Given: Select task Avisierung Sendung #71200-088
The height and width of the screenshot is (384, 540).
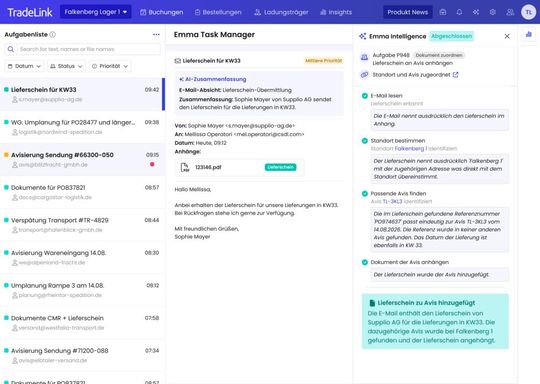Looking at the screenshot, I should click(82, 355).
